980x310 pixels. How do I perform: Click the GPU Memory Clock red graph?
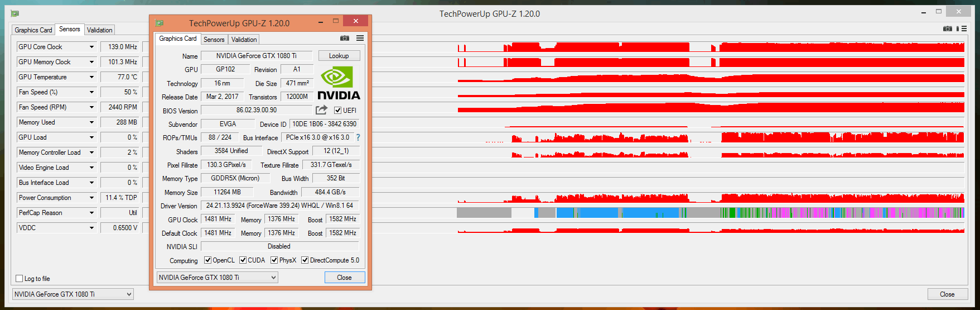[711, 62]
